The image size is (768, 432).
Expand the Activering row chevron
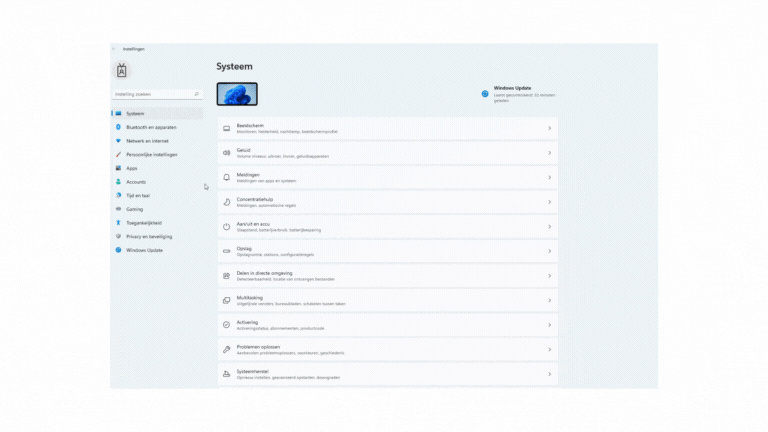[550, 325]
